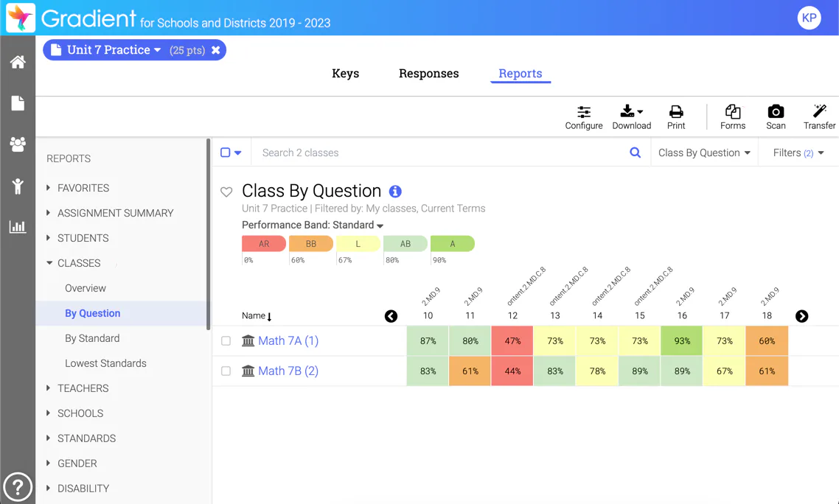Open the Math 7B (2) class link
Screen dimensions: 839x504
pos(288,371)
